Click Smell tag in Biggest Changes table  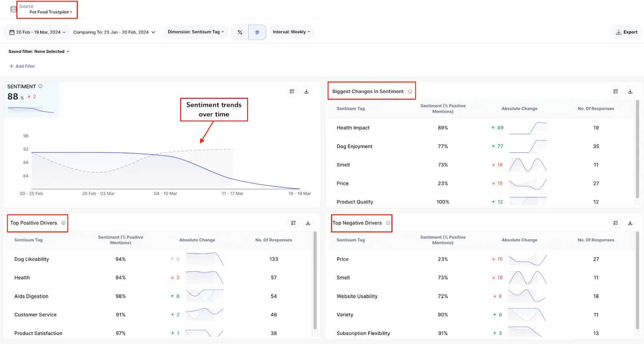coord(343,165)
